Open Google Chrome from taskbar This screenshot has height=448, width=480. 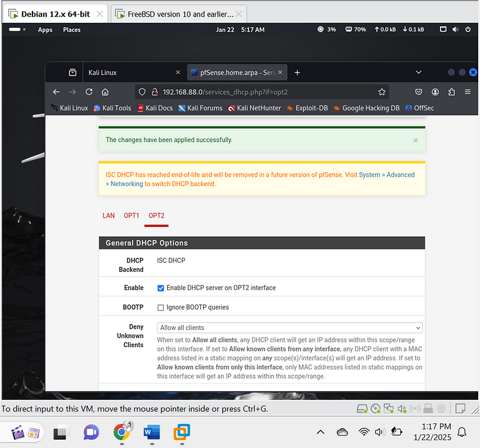pyautogui.click(x=122, y=432)
